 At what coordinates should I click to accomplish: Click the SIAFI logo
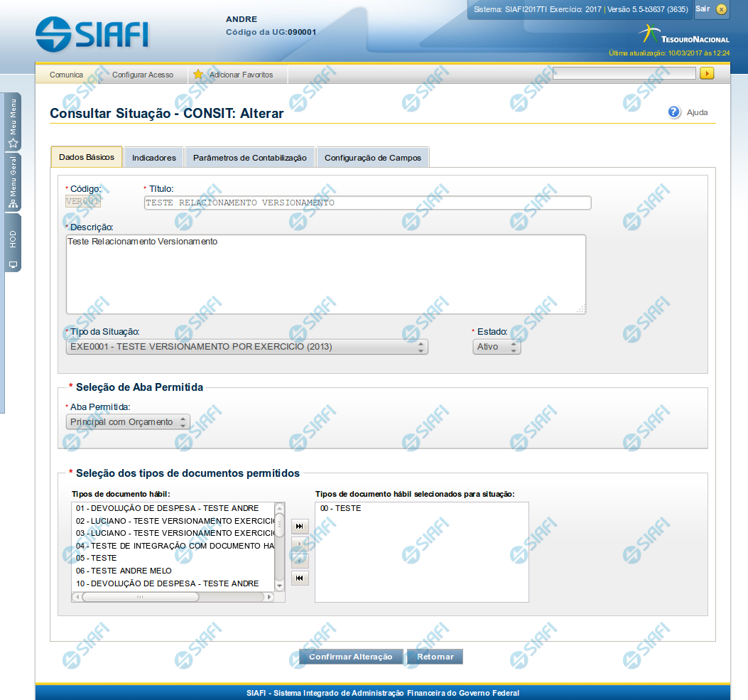92,33
